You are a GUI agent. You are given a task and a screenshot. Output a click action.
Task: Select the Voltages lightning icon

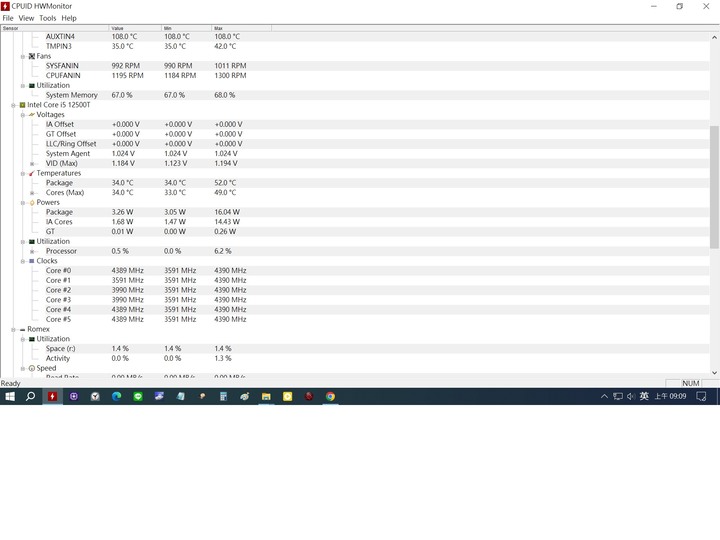pyautogui.click(x=32, y=114)
